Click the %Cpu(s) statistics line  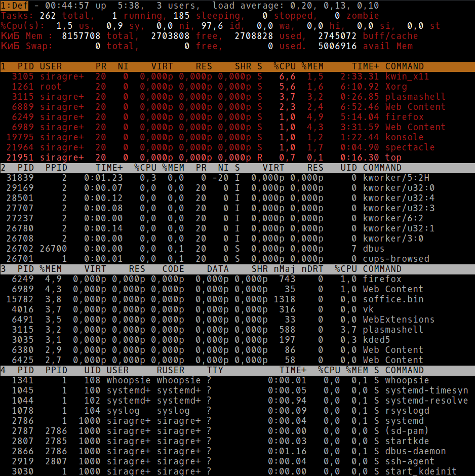tap(152, 26)
